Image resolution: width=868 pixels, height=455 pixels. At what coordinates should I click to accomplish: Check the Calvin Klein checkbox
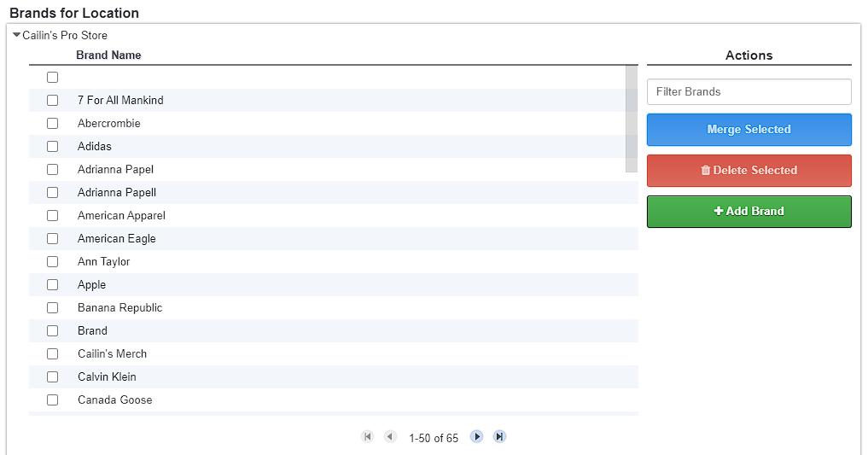coord(53,377)
